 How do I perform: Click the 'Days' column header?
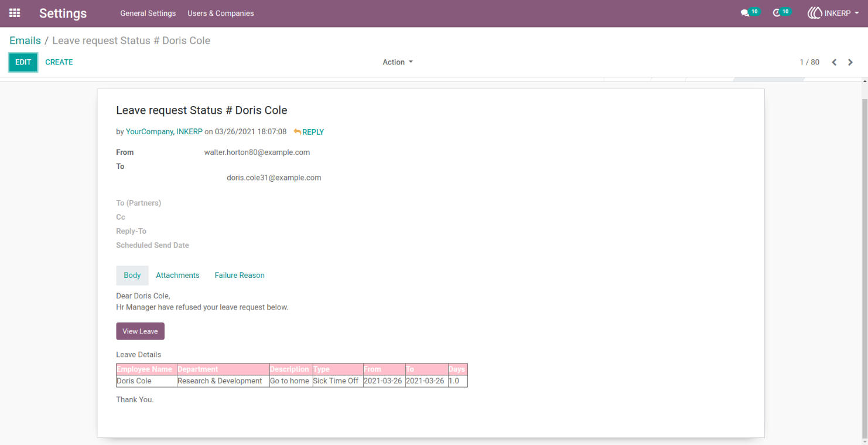click(x=457, y=369)
